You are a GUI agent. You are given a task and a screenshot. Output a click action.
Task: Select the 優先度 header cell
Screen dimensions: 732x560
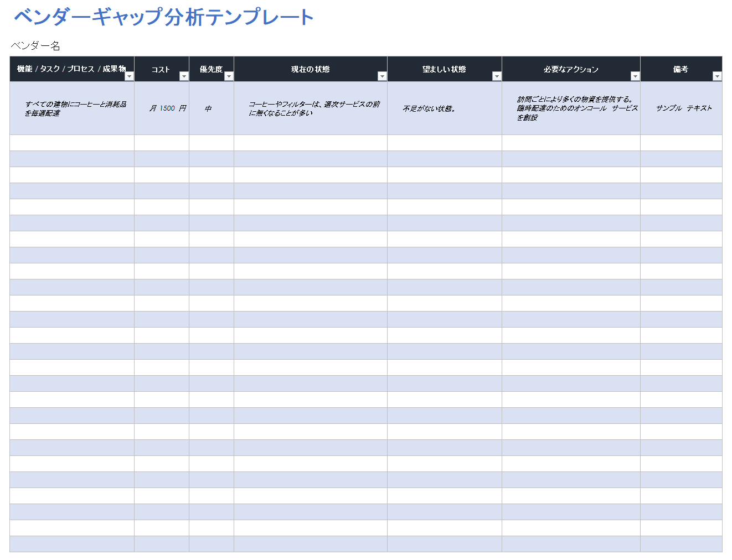click(212, 69)
